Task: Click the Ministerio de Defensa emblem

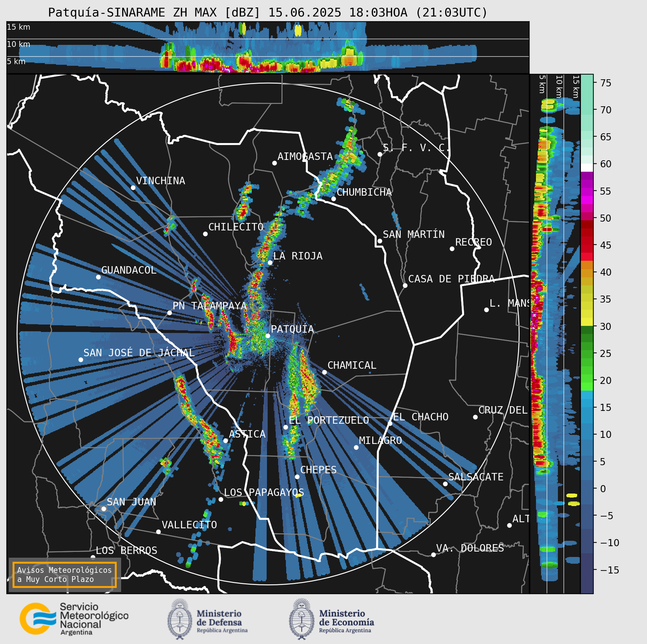Action: point(180,619)
